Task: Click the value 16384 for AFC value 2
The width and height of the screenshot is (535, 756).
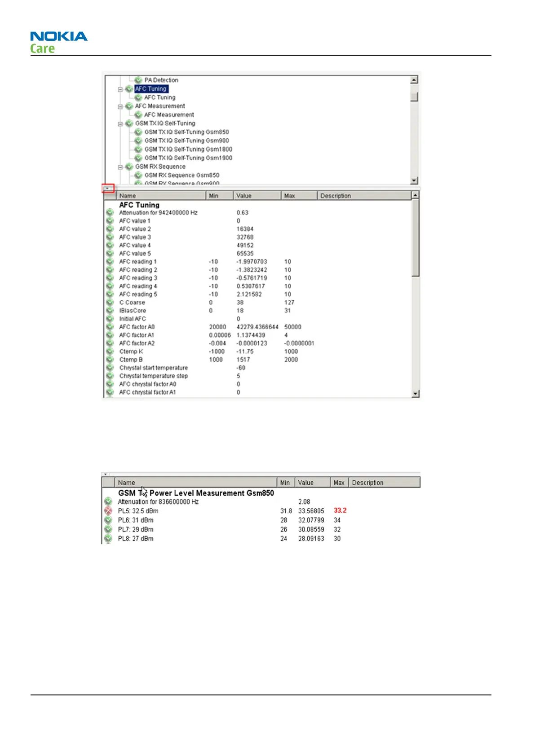Action: click(x=245, y=229)
